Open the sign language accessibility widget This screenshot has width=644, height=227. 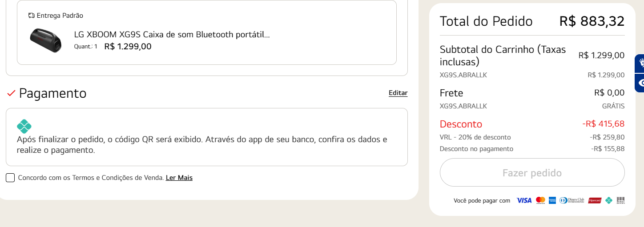(640, 64)
